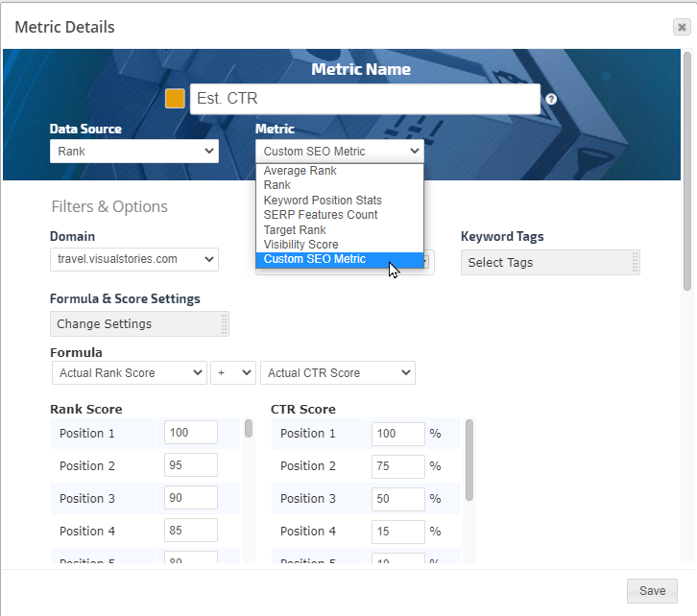
Task: Click the help question mark icon
Action: point(551,99)
